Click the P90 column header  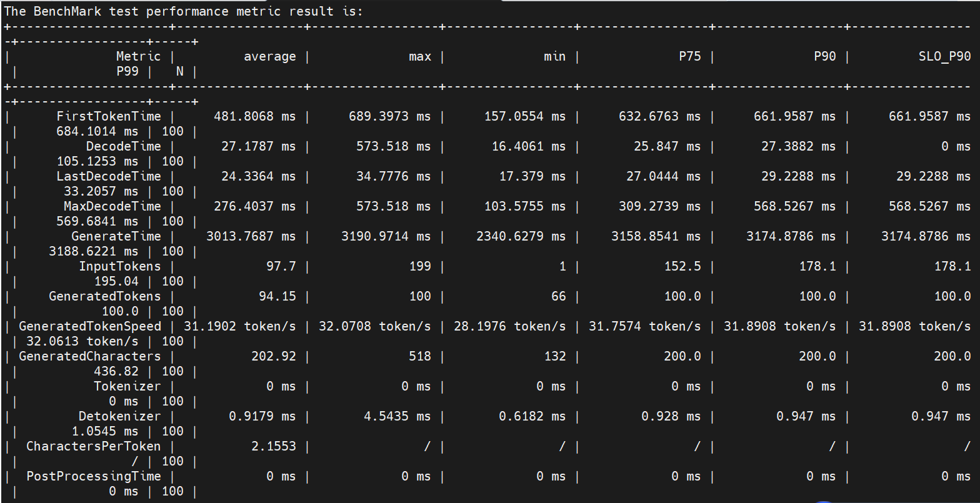825,56
